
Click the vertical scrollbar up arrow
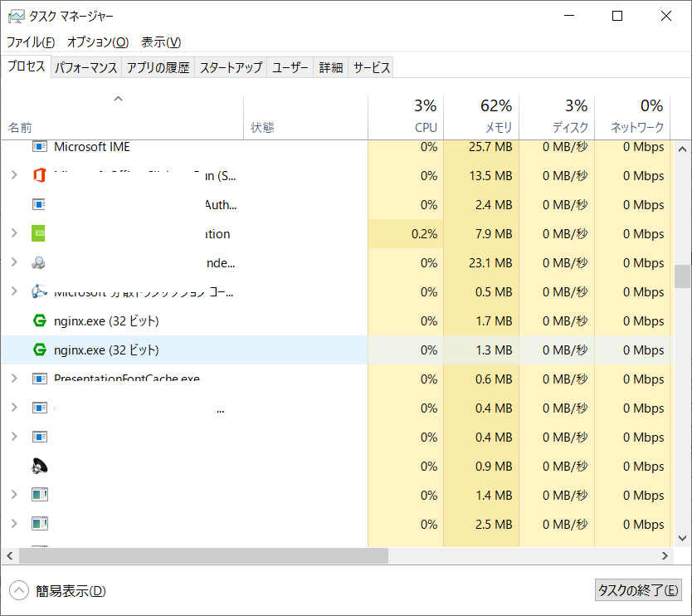point(682,149)
